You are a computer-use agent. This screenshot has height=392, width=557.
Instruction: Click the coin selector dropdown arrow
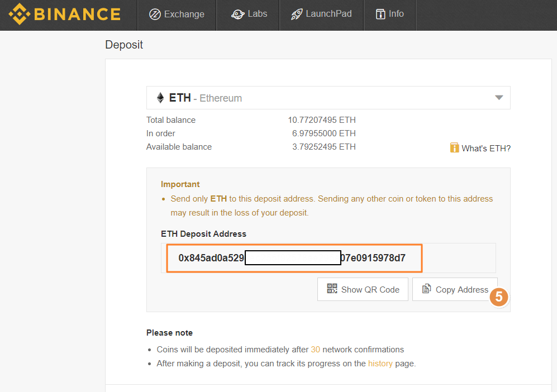pyautogui.click(x=499, y=98)
